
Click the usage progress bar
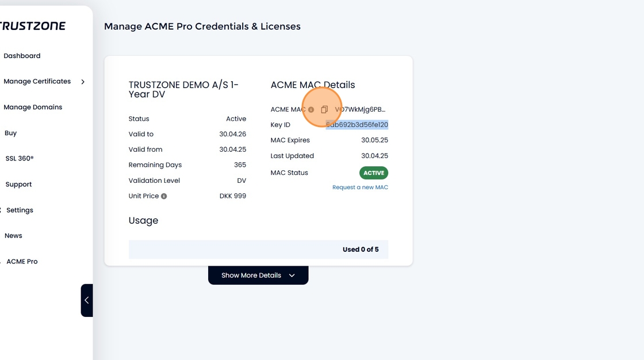coord(258,250)
